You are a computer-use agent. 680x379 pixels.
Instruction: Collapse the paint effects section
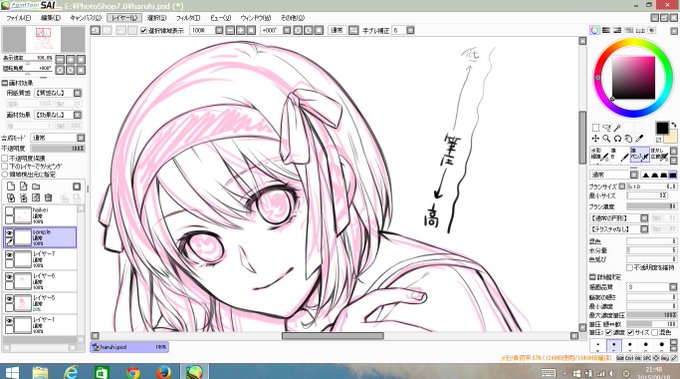pyautogui.click(x=5, y=83)
